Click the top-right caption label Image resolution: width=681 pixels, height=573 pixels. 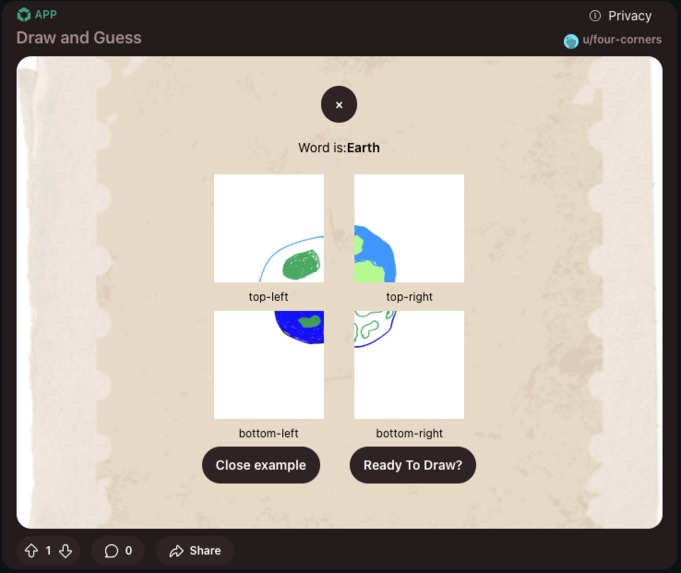pos(409,297)
